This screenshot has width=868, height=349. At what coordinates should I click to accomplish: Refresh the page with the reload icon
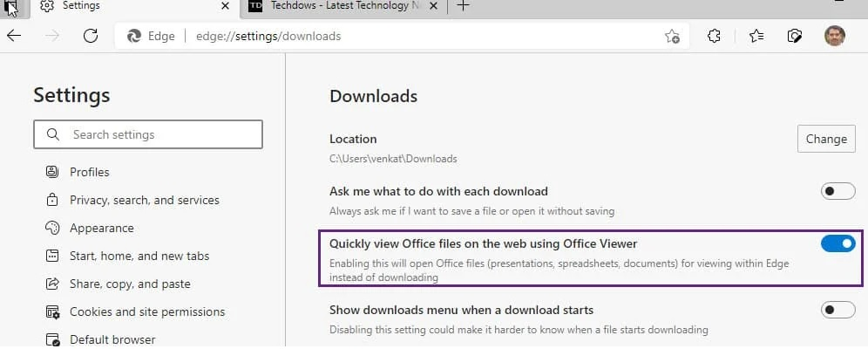tap(91, 36)
